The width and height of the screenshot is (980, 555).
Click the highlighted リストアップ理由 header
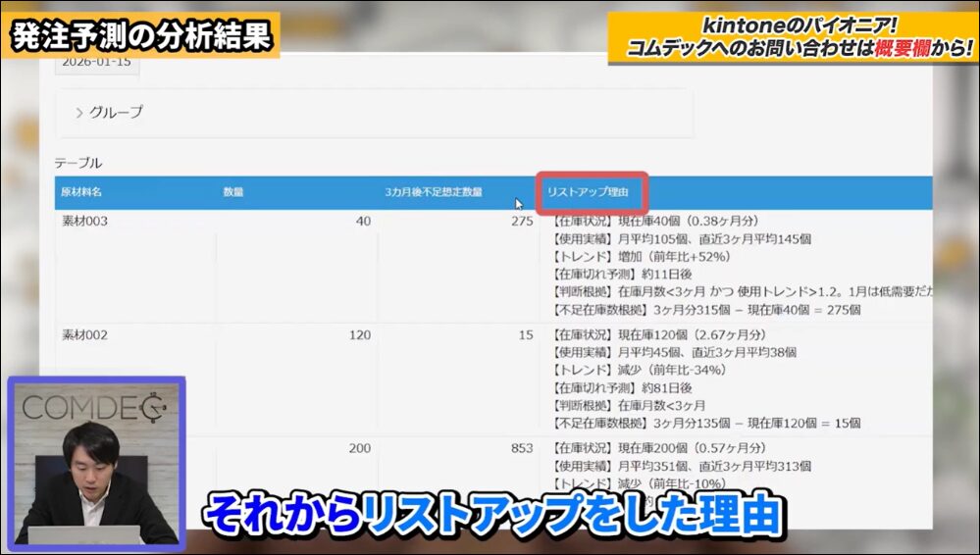coord(588,192)
